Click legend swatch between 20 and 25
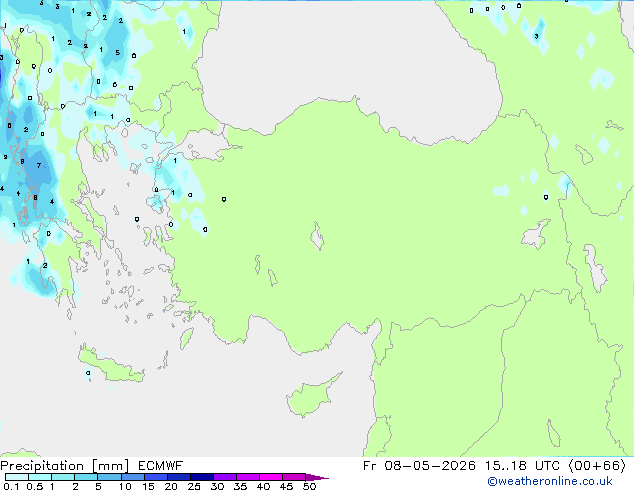The height and width of the screenshot is (490, 634). click(x=179, y=477)
